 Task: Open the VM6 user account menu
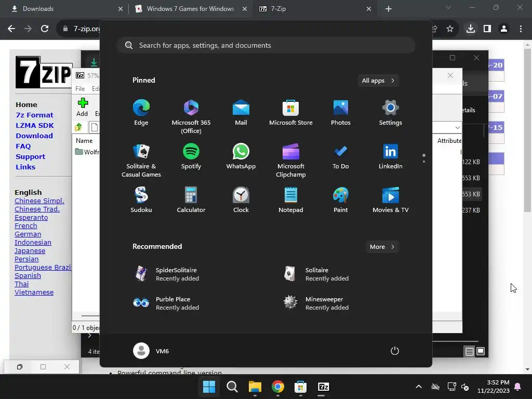151,351
